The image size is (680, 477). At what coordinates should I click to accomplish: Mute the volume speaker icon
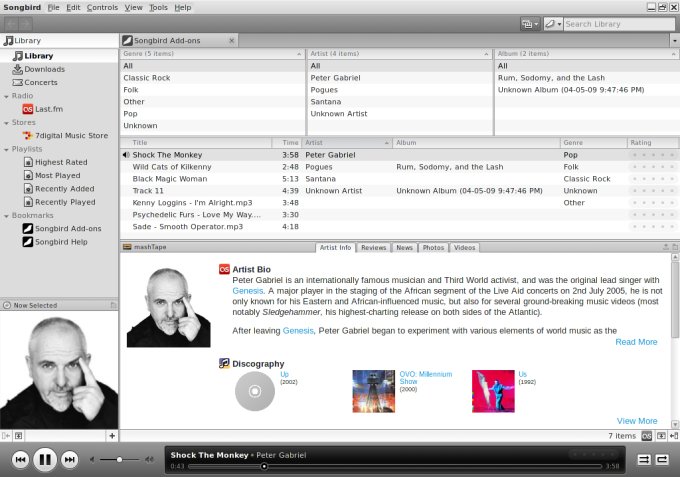click(x=93, y=459)
